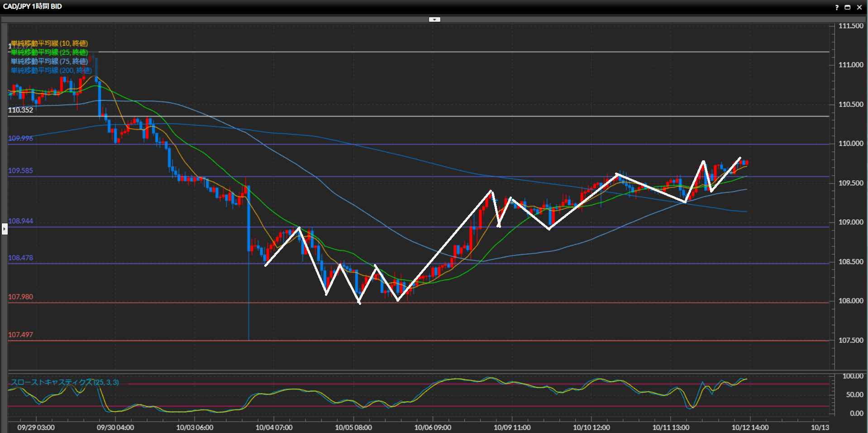This screenshot has width=868, height=433.
Task: Maximize the CAD/JPY chart window
Action: click(x=848, y=7)
